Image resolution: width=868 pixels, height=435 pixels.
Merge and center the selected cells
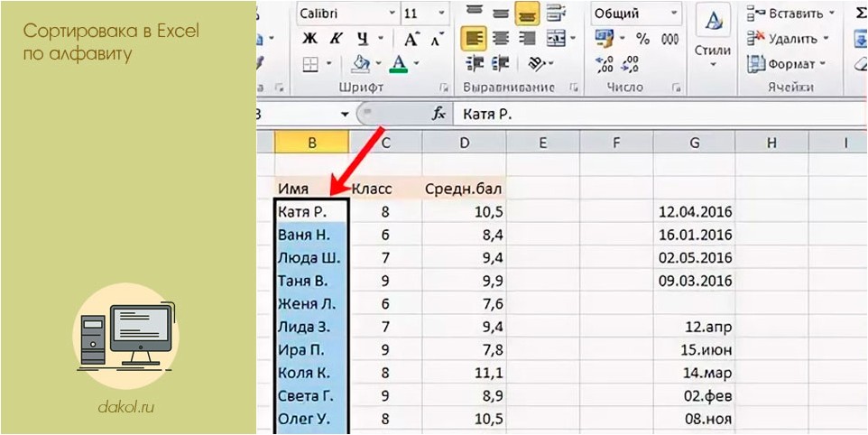[x=556, y=38]
